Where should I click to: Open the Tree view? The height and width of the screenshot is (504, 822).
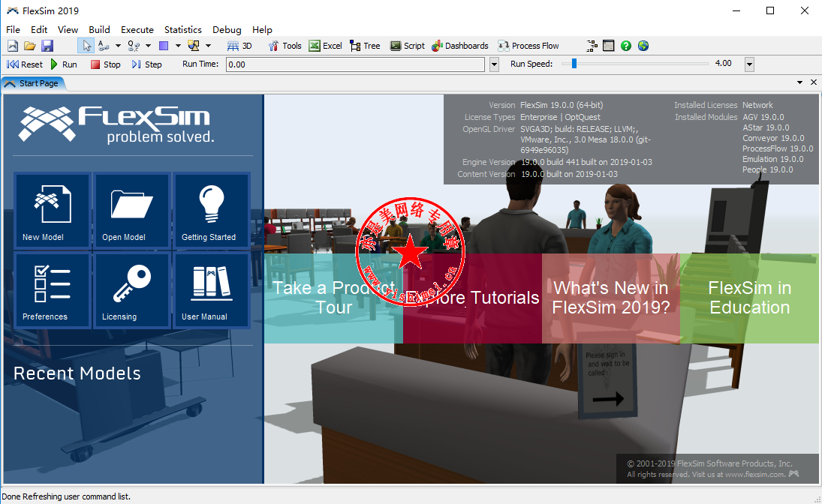click(365, 46)
